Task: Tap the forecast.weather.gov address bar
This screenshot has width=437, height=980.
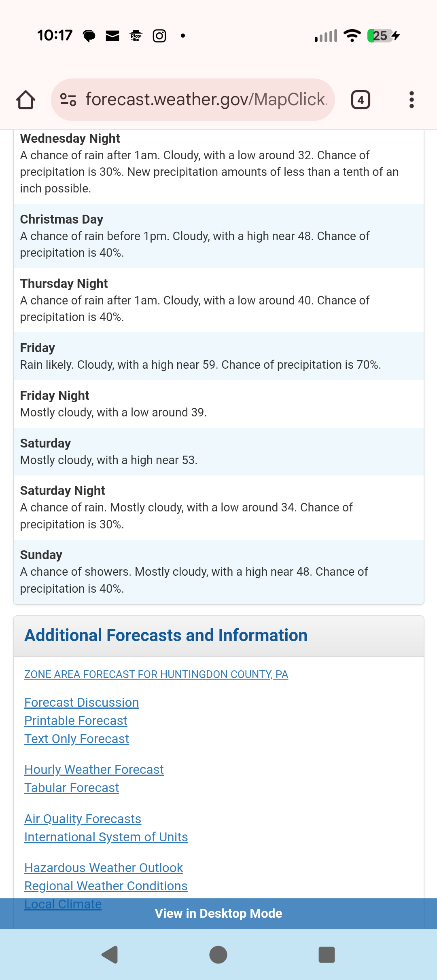Action: [206, 99]
